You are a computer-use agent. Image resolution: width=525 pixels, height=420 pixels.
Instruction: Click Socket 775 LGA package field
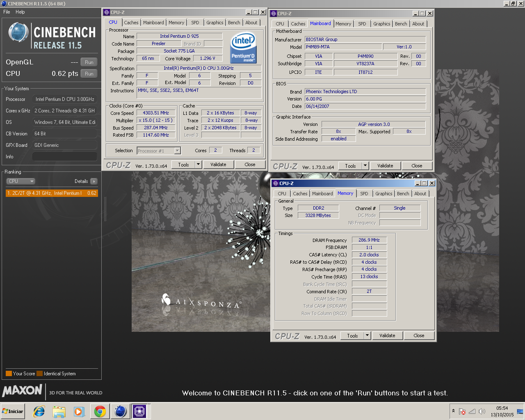pyautogui.click(x=179, y=51)
